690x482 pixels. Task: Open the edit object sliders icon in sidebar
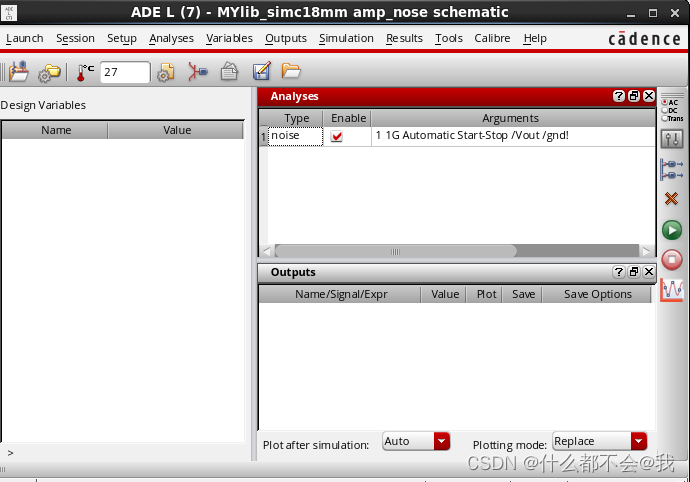pyautogui.click(x=672, y=140)
